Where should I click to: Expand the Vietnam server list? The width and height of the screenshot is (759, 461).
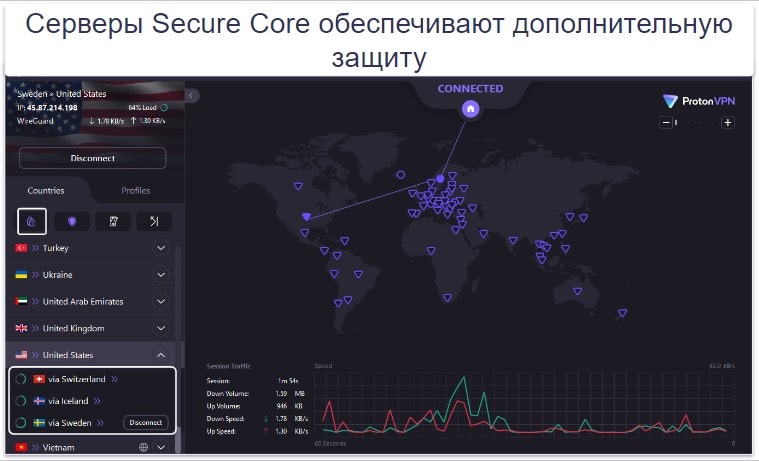(161, 447)
